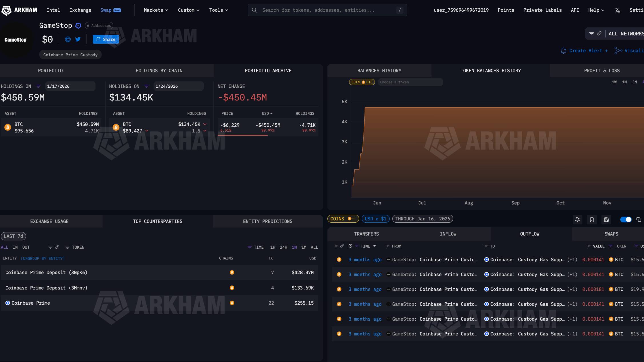Open GameStop website globe icon
Image resolution: width=644 pixels, height=362 pixels.
point(68,39)
